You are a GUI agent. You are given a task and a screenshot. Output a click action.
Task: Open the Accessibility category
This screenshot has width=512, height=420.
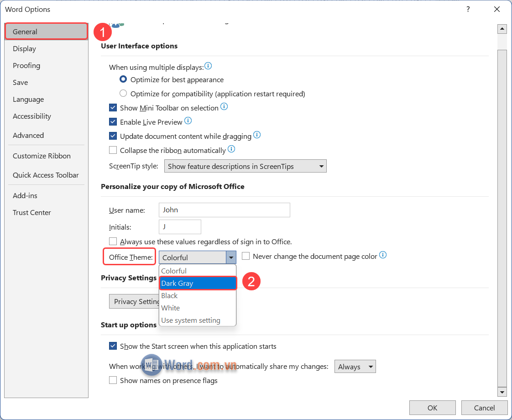pyautogui.click(x=47, y=116)
